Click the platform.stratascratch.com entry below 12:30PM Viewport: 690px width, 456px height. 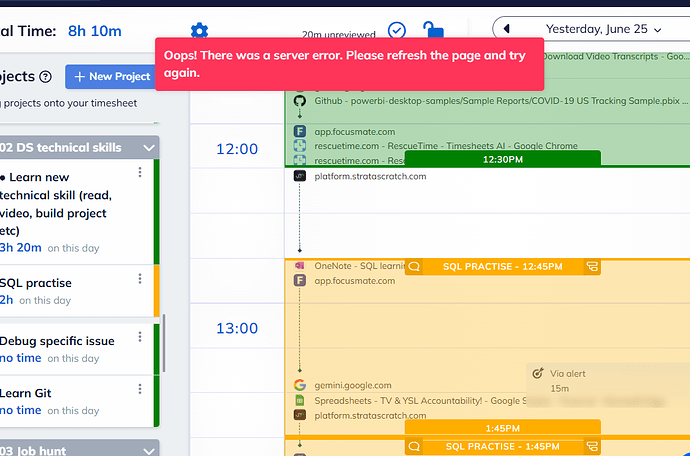pyautogui.click(x=370, y=176)
